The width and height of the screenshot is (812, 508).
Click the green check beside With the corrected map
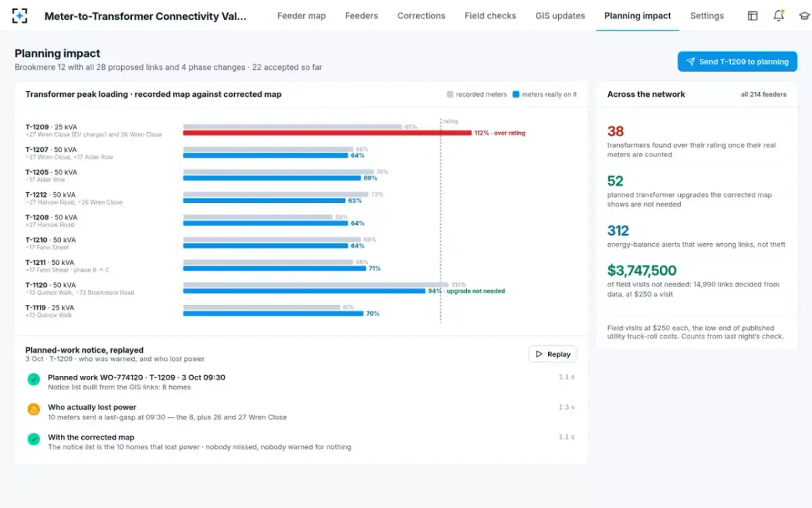(33, 439)
